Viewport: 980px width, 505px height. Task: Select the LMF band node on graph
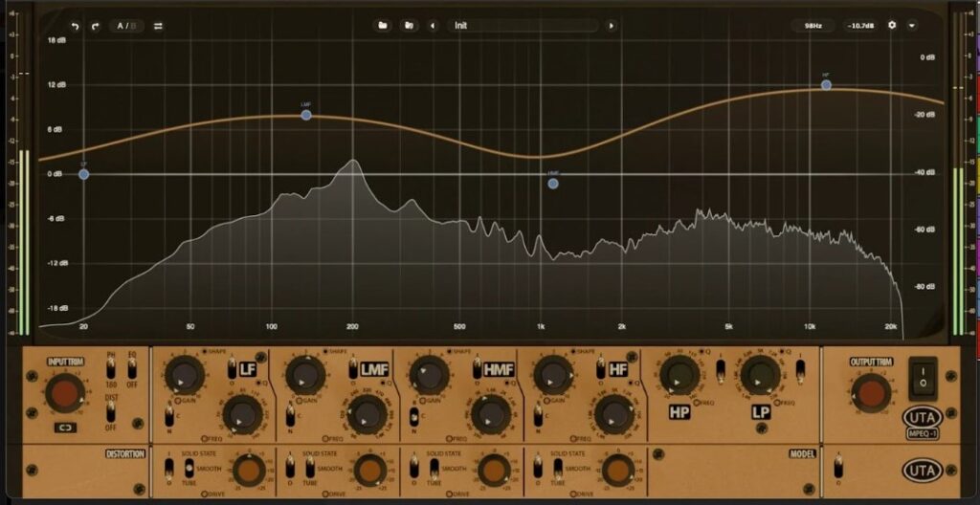pos(305,115)
